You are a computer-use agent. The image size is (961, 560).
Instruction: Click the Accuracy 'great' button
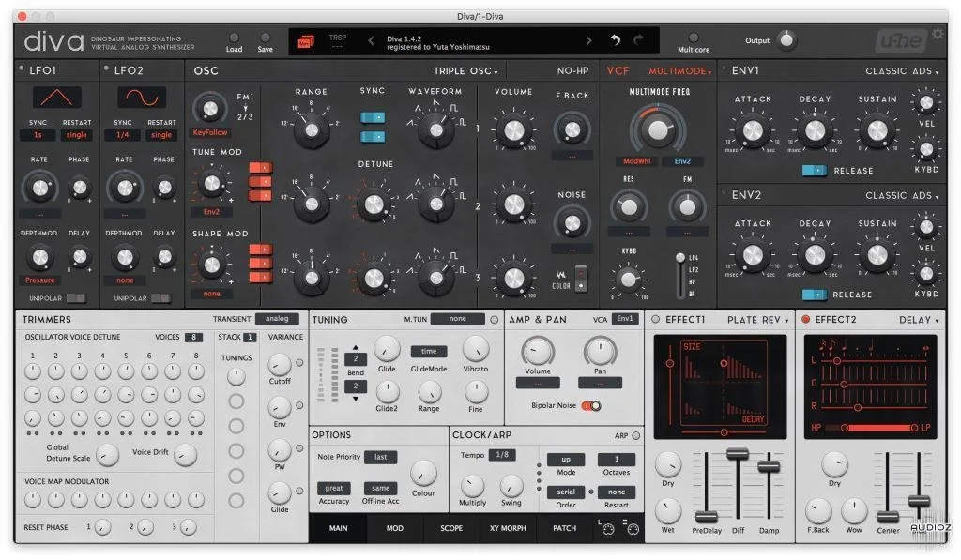(x=334, y=489)
